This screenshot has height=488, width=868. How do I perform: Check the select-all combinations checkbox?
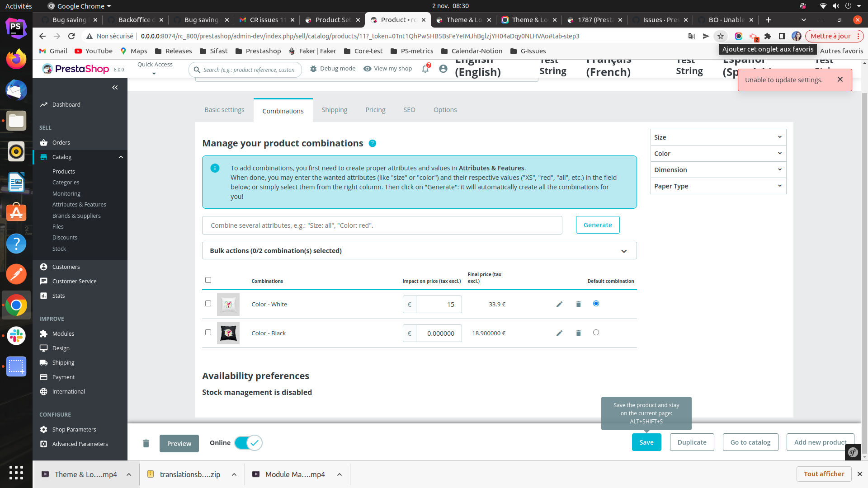click(208, 280)
